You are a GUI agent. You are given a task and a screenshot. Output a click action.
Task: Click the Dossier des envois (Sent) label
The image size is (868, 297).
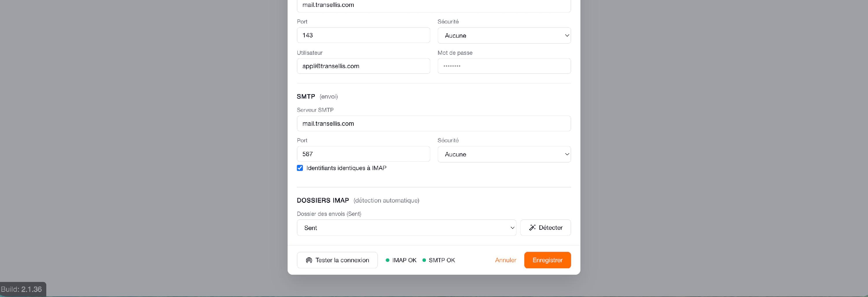(x=329, y=214)
